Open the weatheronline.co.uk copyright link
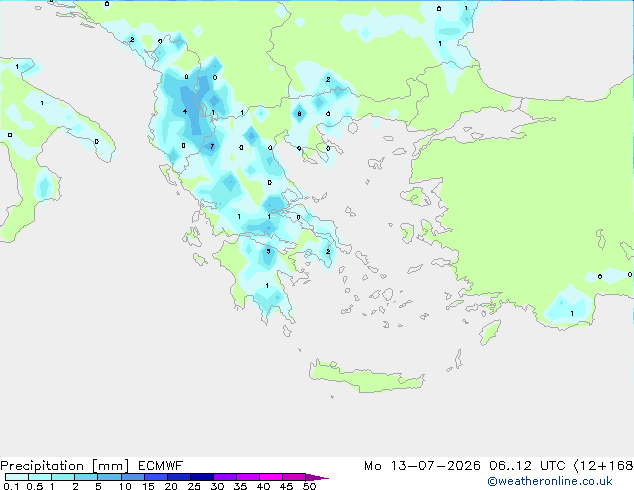634x490 pixels. (x=550, y=481)
